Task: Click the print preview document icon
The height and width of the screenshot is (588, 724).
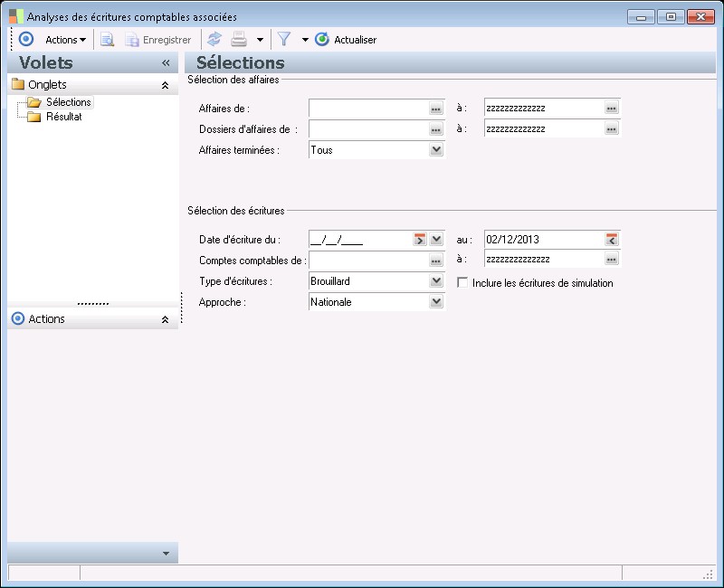Action: click(107, 40)
